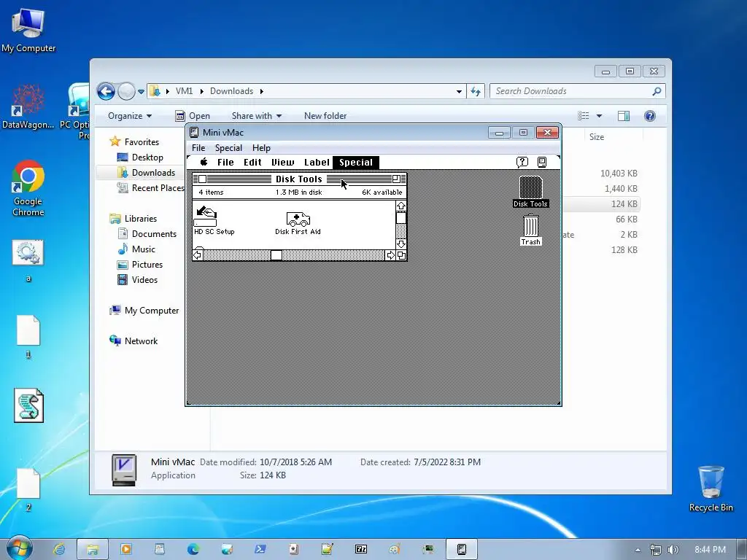Image resolution: width=747 pixels, height=560 pixels.
Task: Toggle the Explorer preview pane
Action: (x=624, y=116)
